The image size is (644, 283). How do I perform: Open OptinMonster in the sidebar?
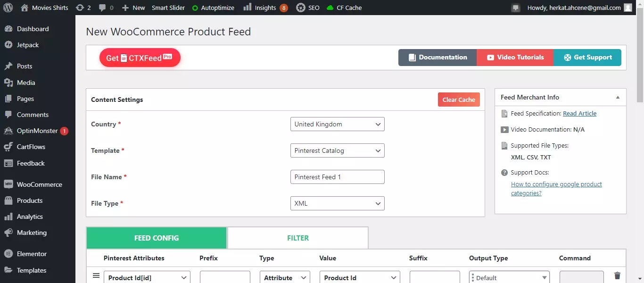(x=38, y=131)
